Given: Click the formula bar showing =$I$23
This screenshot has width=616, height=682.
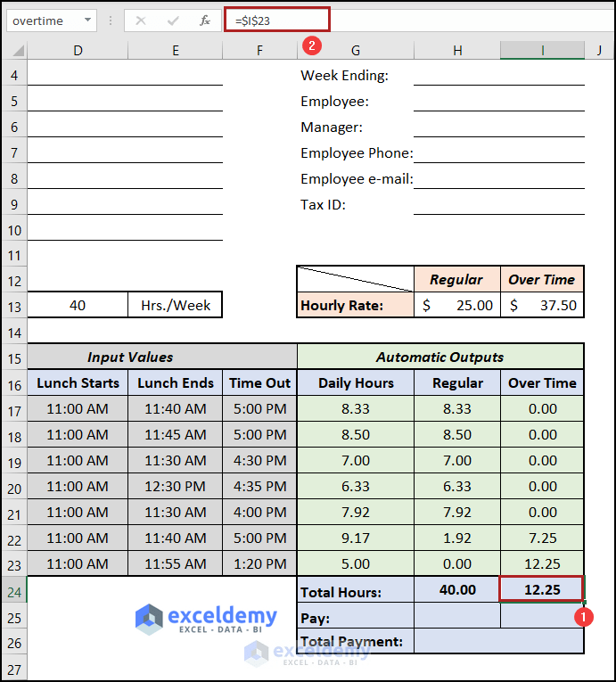Looking at the screenshot, I should pyautogui.click(x=277, y=20).
